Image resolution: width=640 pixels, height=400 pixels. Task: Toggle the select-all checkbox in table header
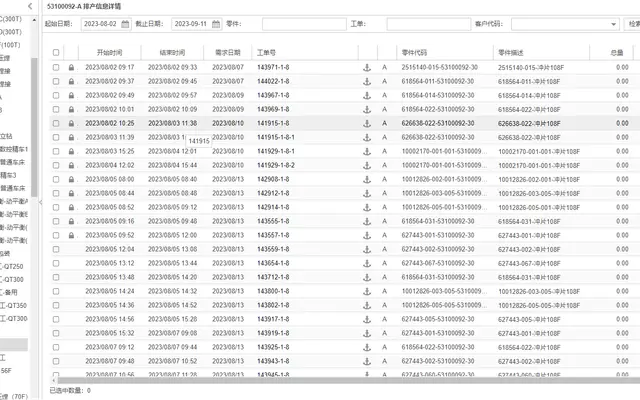(56, 52)
